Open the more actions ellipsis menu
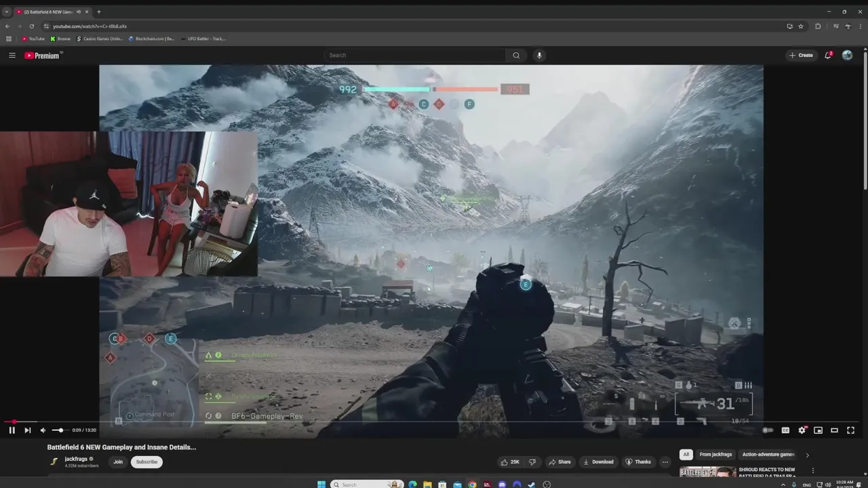The image size is (868, 488). [x=665, y=462]
